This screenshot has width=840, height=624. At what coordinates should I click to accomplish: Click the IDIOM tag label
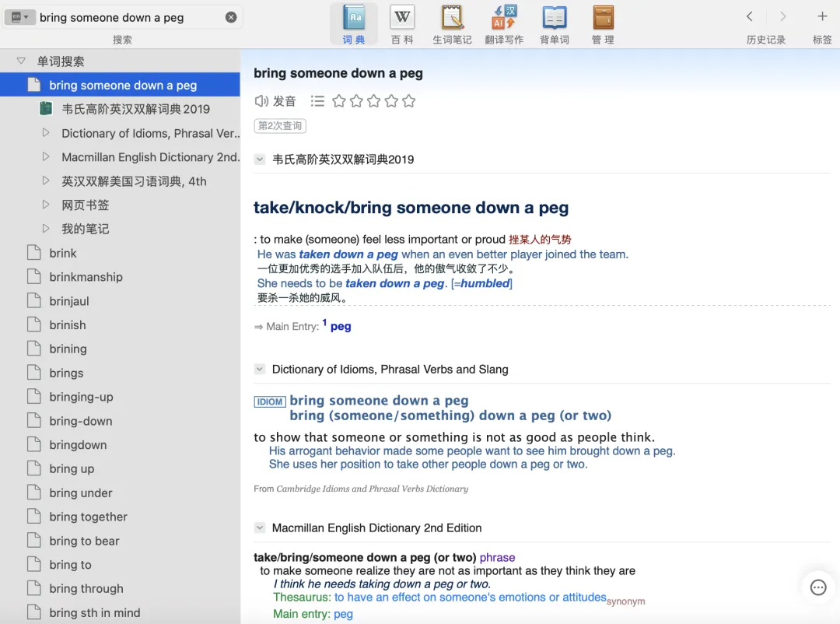click(x=270, y=401)
